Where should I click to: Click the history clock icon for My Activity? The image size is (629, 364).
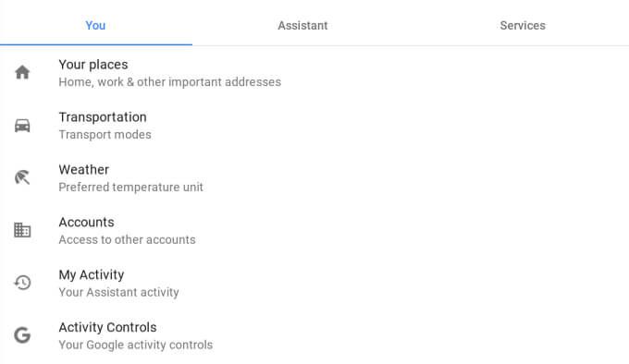pyautogui.click(x=22, y=283)
